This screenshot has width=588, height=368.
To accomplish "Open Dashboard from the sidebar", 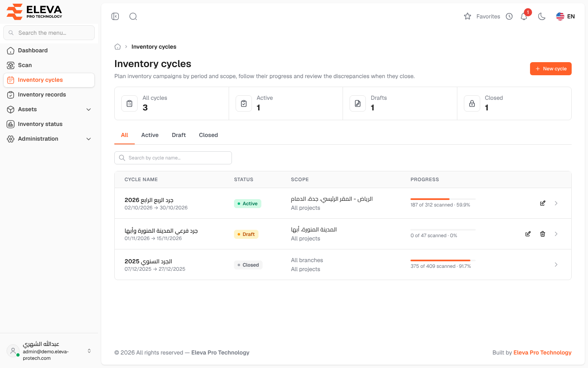I will click(x=49, y=51).
